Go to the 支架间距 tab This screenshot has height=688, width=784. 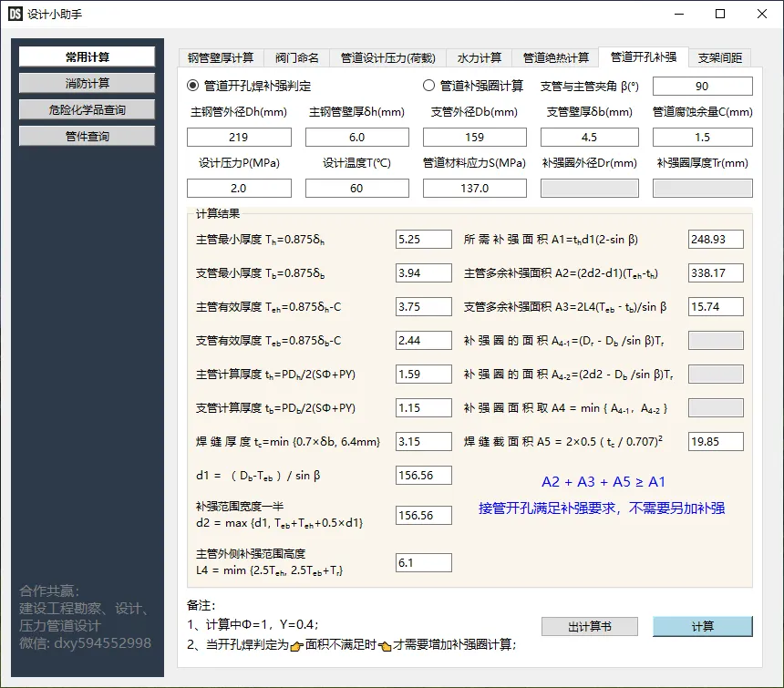click(719, 58)
